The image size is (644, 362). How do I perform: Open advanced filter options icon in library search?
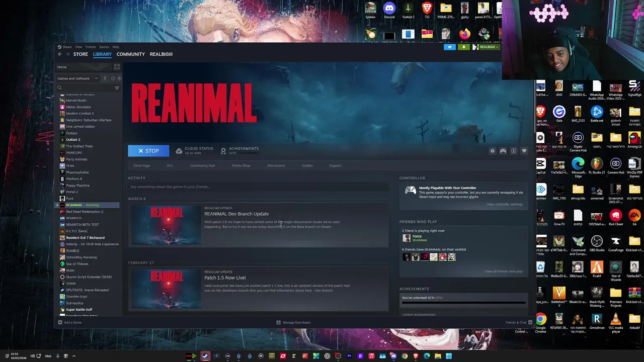117,88
